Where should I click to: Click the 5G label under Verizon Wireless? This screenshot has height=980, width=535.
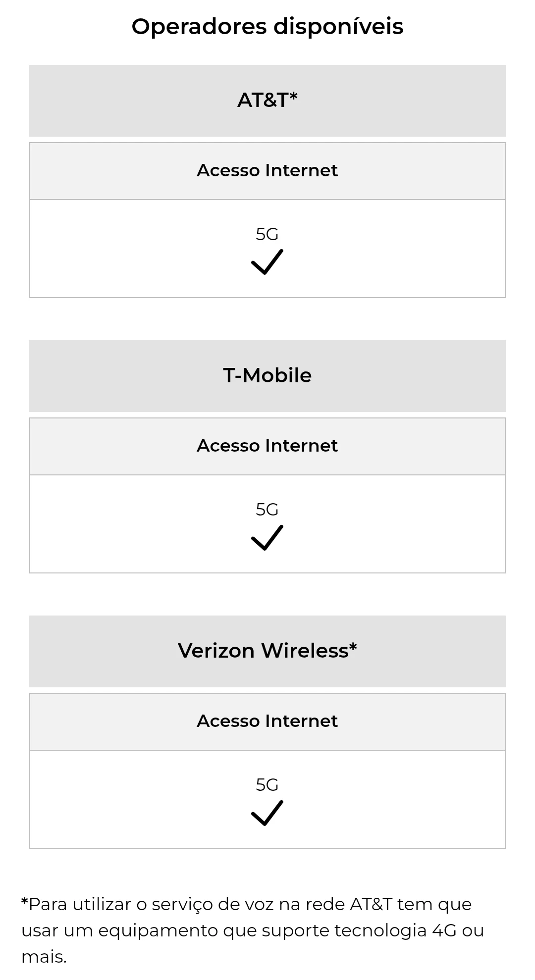point(267,784)
